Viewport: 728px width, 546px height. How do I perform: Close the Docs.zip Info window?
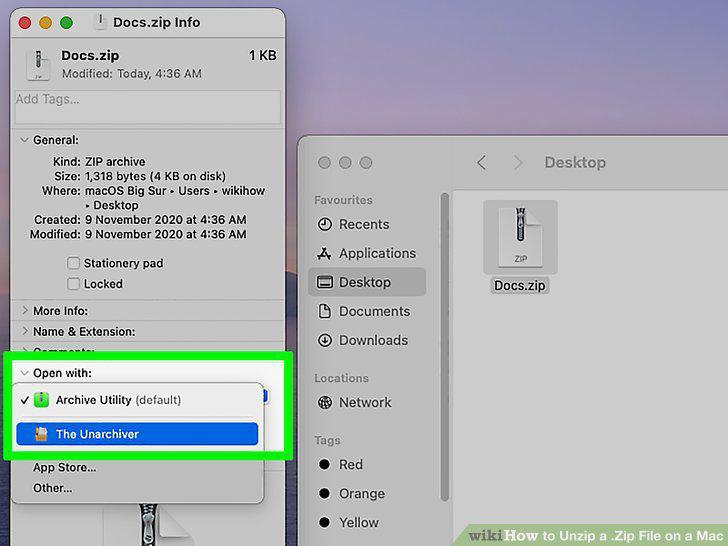coord(25,22)
